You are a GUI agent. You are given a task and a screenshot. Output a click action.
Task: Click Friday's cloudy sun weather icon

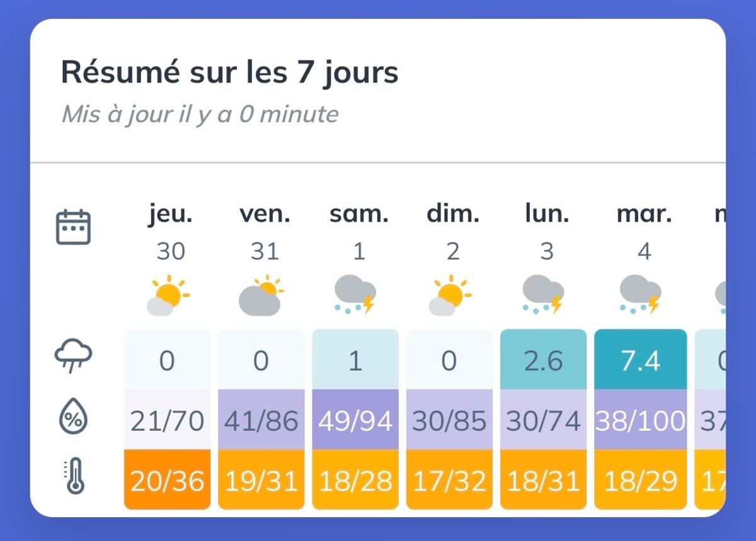pyautogui.click(x=261, y=295)
